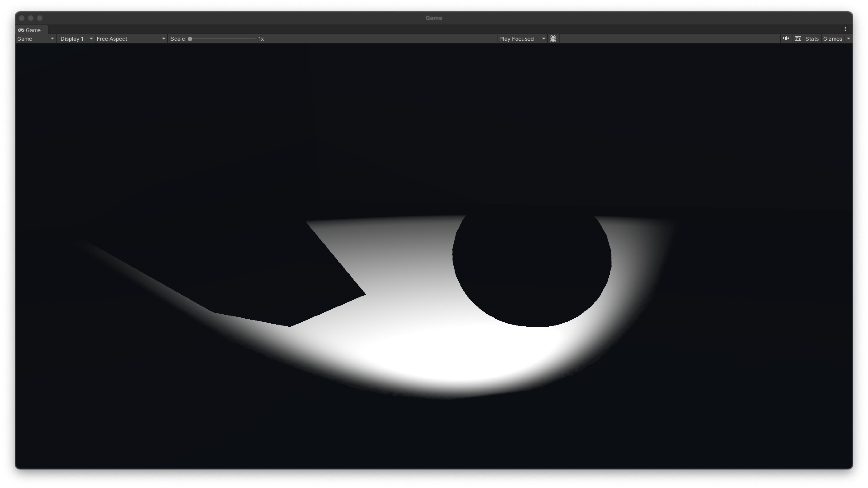Click the right end of Scale slider
The width and height of the screenshot is (868, 488).
point(254,39)
